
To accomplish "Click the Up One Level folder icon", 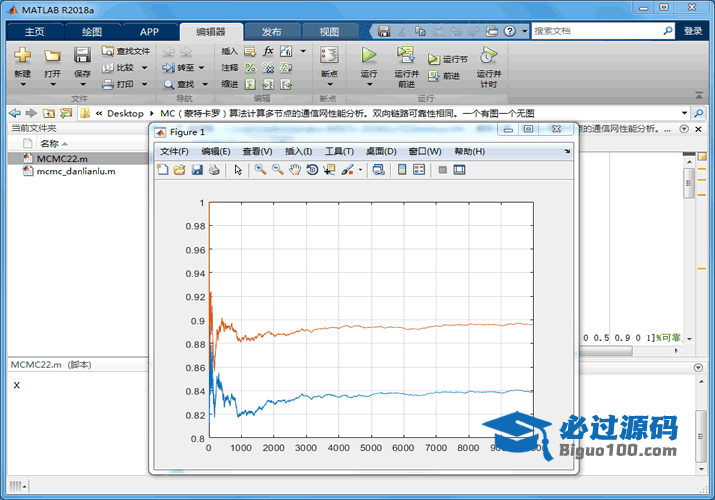I will tap(49, 113).
